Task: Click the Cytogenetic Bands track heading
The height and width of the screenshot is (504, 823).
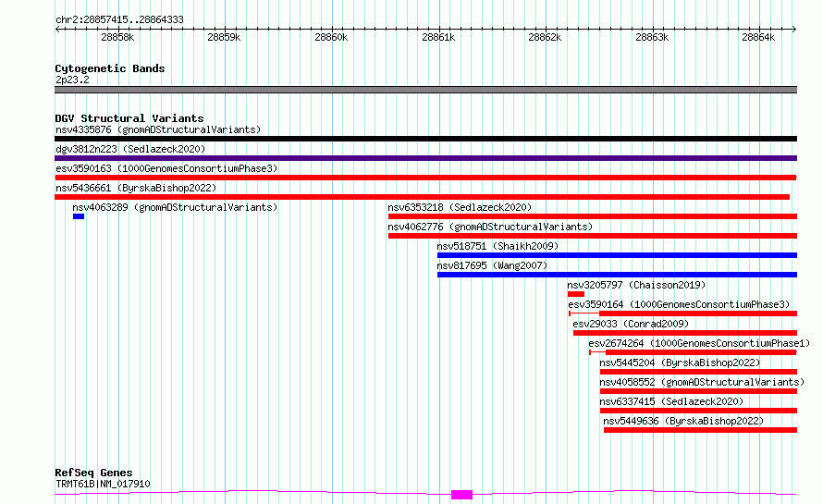Action: click(x=110, y=68)
